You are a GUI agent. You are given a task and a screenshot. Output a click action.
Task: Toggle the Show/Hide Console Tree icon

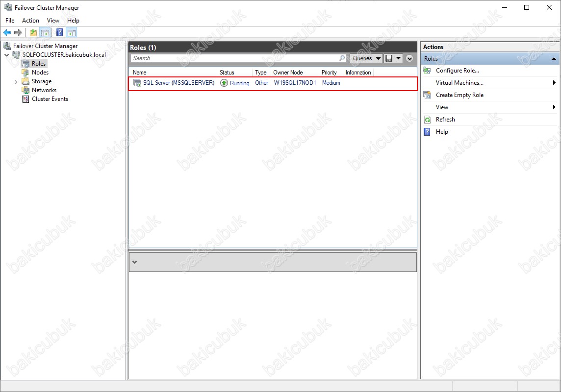pyautogui.click(x=45, y=32)
